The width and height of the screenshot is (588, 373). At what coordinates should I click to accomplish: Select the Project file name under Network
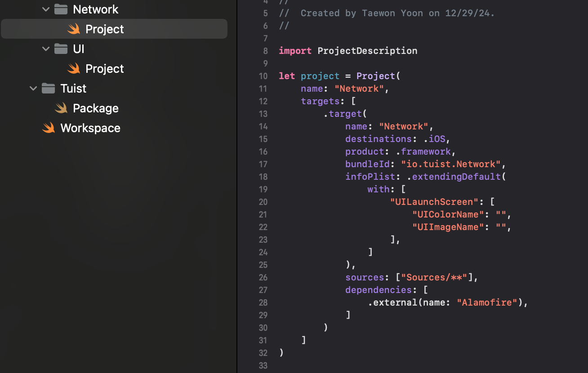[105, 29]
